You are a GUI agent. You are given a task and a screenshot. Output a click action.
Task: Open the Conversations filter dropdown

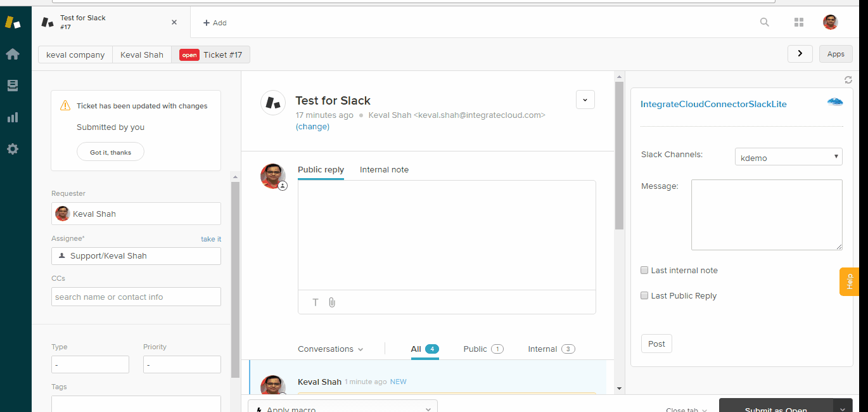331,349
